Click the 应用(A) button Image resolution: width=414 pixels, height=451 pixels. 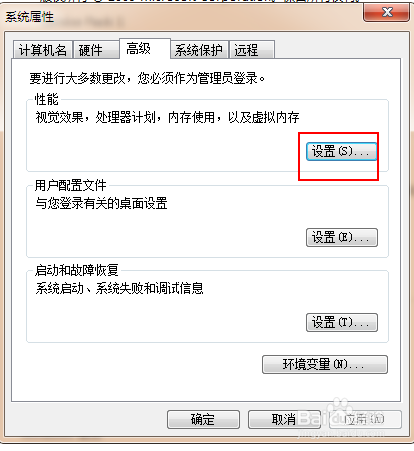365,419
